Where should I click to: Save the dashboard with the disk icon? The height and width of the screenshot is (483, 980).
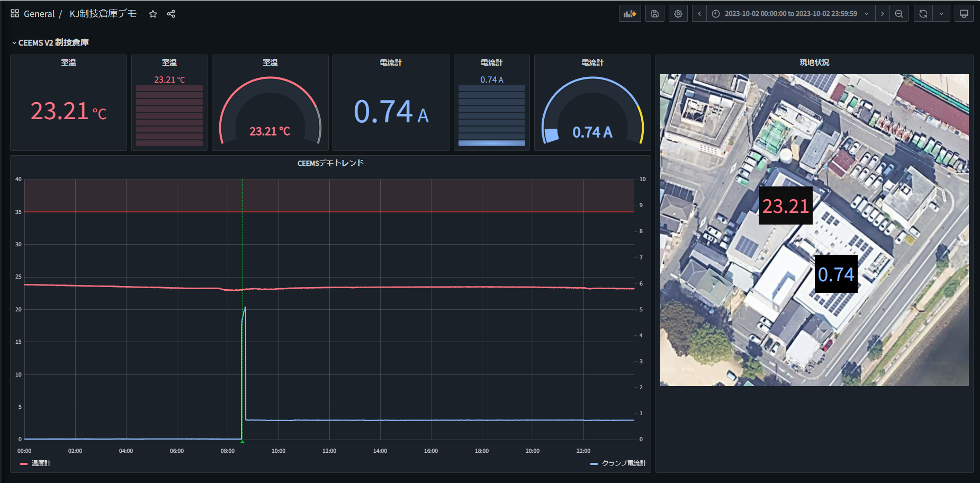(654, 14)
